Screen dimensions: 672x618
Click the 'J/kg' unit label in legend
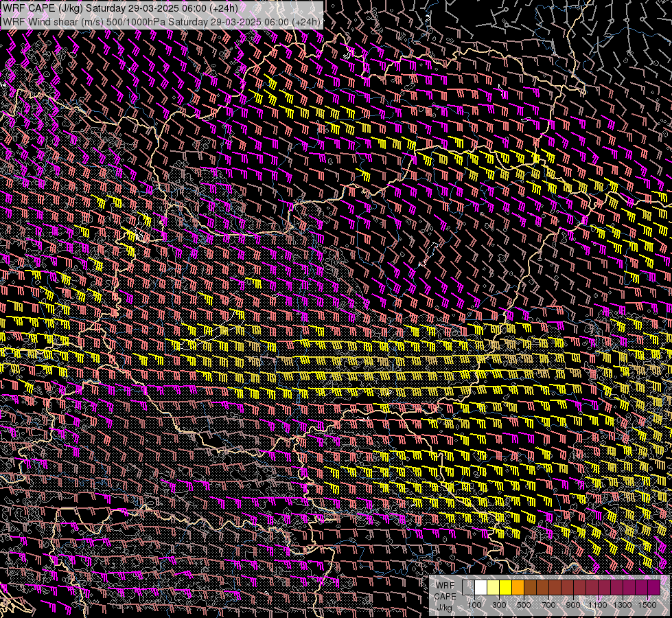(x=444, y=608)
